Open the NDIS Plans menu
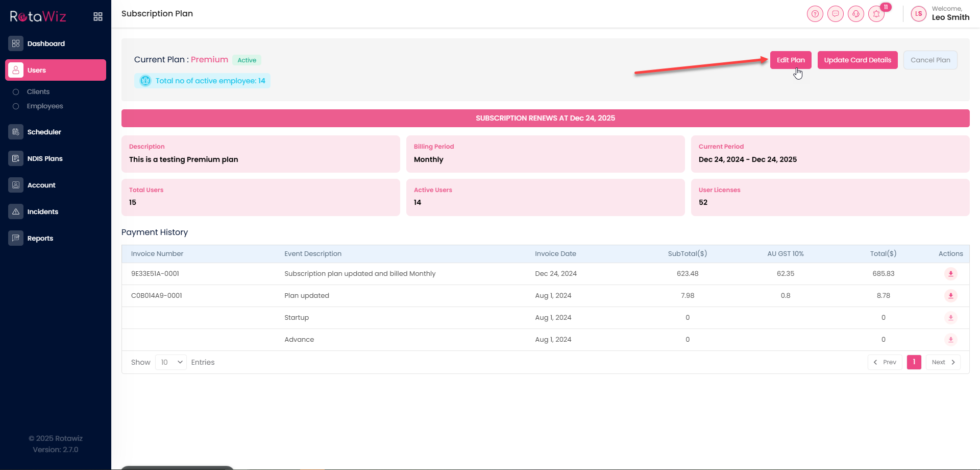Screen dimensions: 980x470 [45, 158]
